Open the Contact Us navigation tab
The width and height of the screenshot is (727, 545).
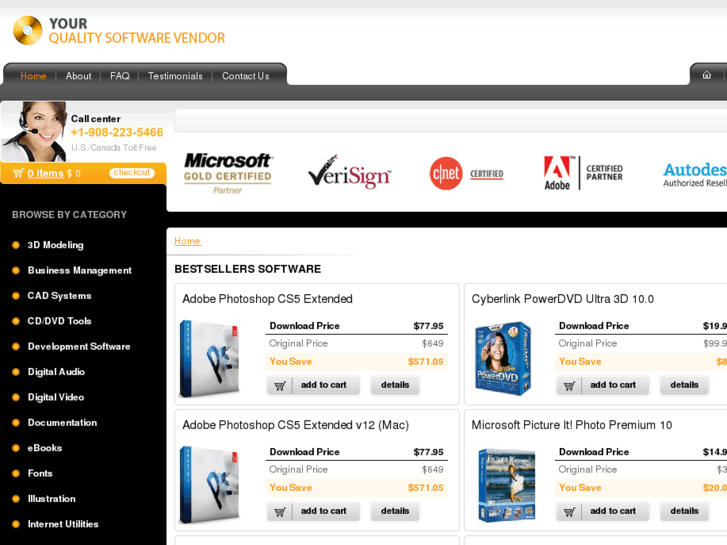(x=246, y=76)
